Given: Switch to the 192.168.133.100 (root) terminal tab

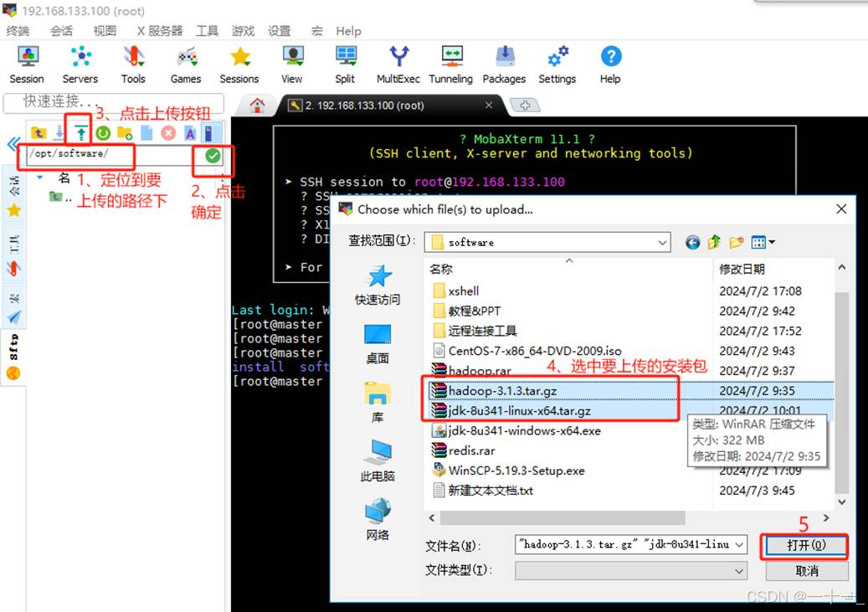Looking at the screenshot, I should point(391,105).
